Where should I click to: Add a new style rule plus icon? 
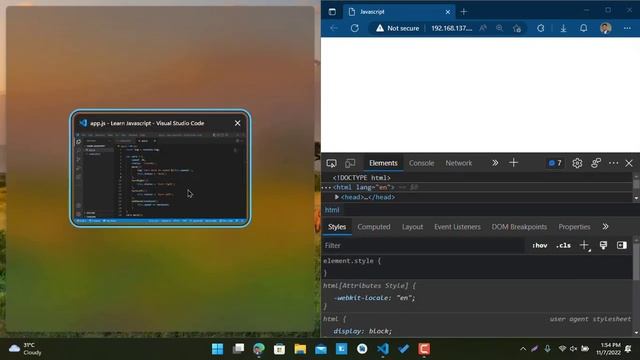click(x=584, y=245)
